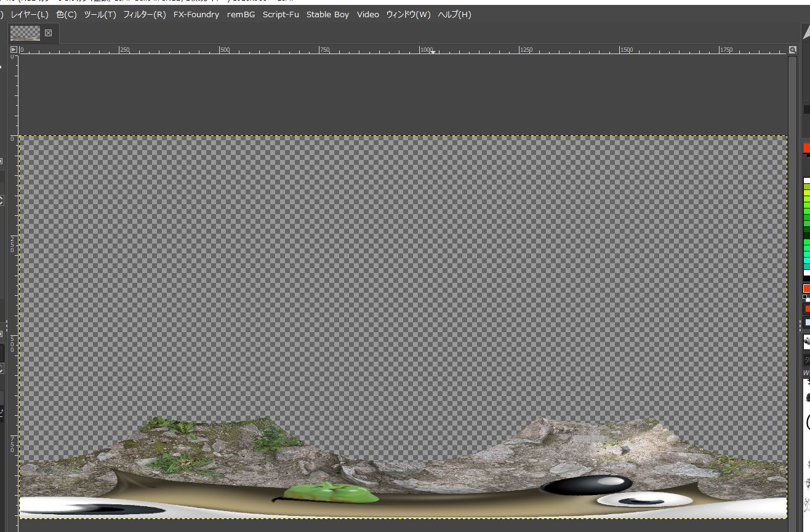Open the Video menu
Viewport: 810px width, 532px height.
pos(367,14)
